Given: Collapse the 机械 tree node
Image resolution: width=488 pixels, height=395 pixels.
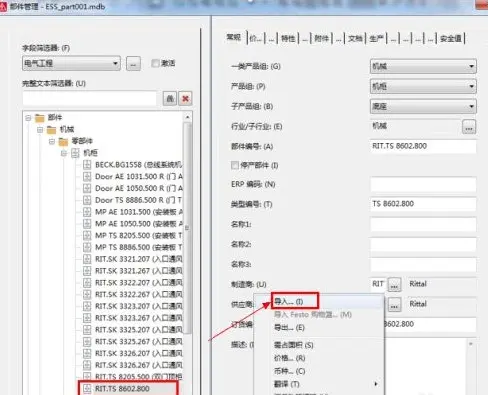Looking at the screenshot, I should coord(40,130).
